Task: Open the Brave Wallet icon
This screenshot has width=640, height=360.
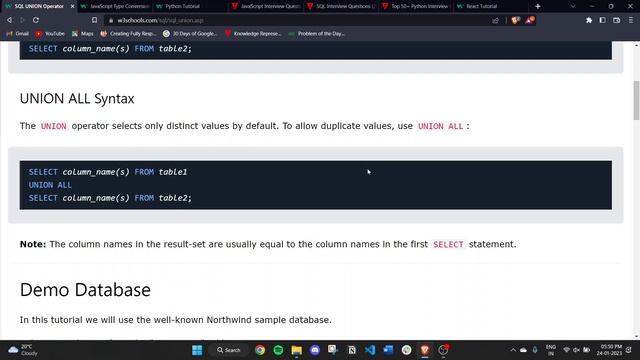Action: coord(616,20)
